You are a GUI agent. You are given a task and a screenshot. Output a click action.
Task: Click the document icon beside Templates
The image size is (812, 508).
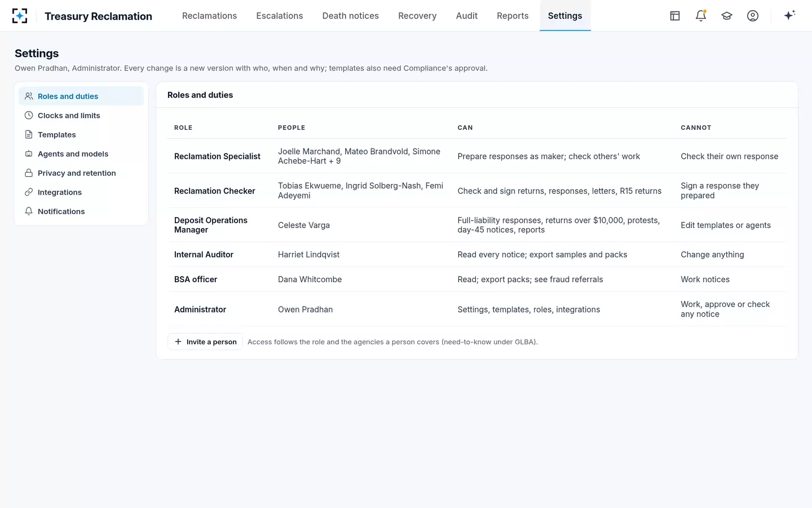tap(29, 134)
